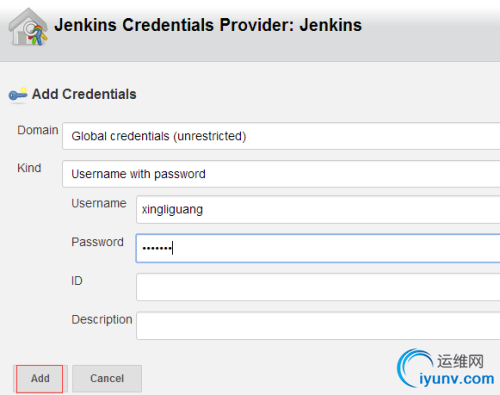Click the Description field label
The width and height of the screenshot is (500, 395).
[102, 320]
